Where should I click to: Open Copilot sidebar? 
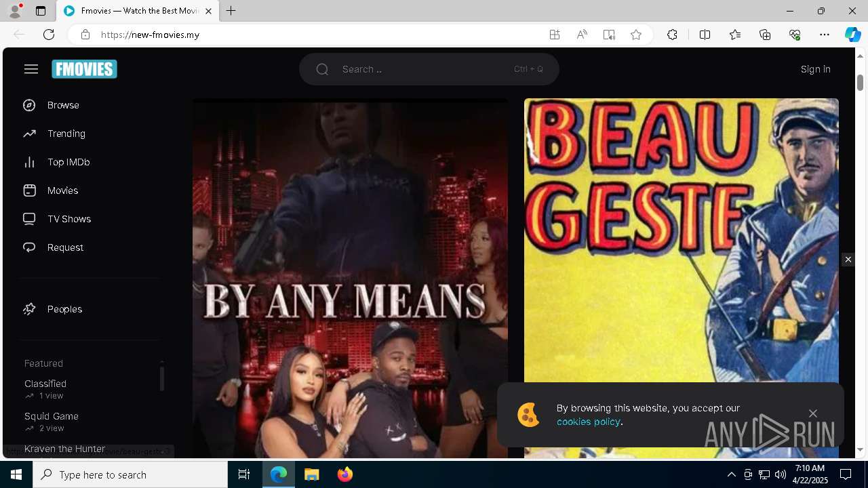(x=852, y=35)
